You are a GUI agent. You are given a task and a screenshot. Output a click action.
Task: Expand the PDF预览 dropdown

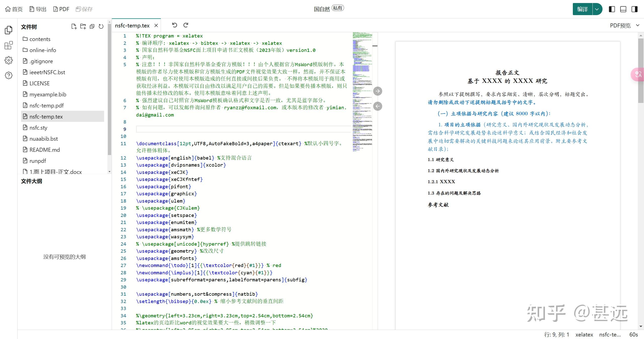(637, 25)
